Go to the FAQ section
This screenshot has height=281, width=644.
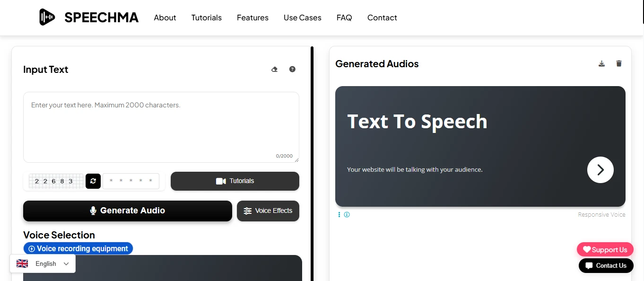tap(344, 18)
